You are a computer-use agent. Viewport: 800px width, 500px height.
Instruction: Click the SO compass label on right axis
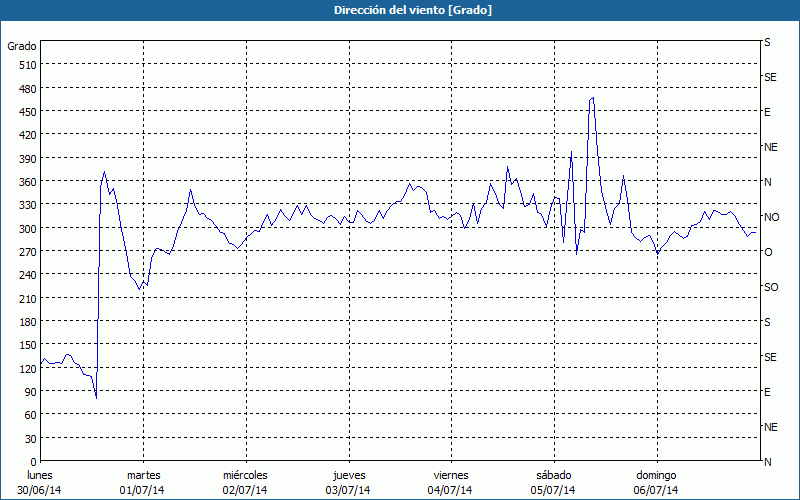coord(771,287)
